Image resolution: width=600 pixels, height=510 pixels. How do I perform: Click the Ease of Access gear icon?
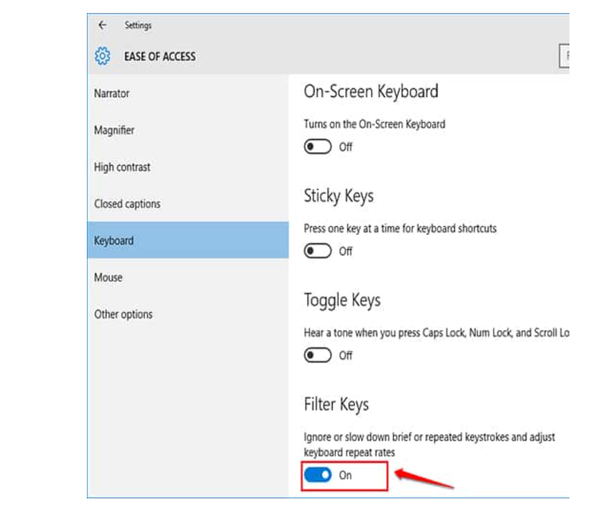click(103, 56)
